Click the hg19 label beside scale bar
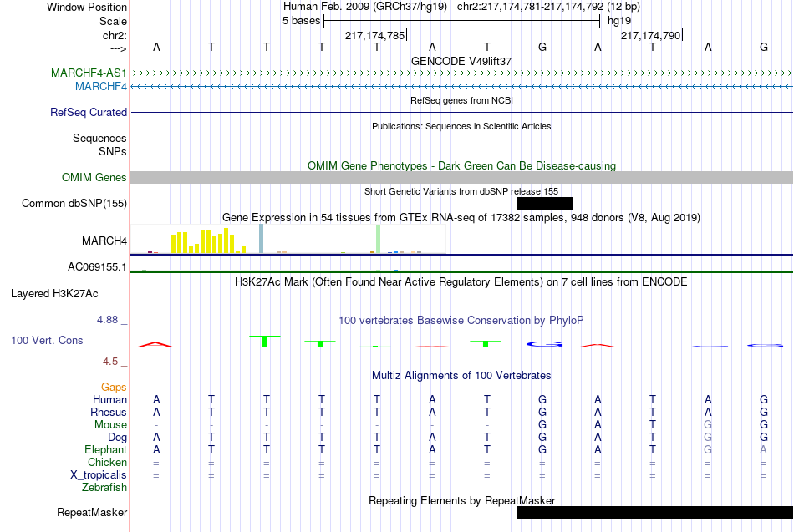The image size is (794, 532). pyautogui.click(x=619, y=21)
